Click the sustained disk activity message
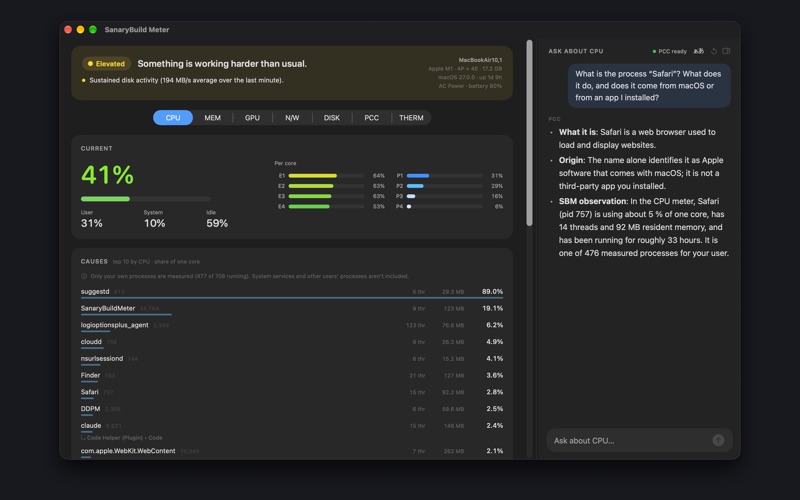Screen dimensions: 800x500 click(x=186, y=80)
